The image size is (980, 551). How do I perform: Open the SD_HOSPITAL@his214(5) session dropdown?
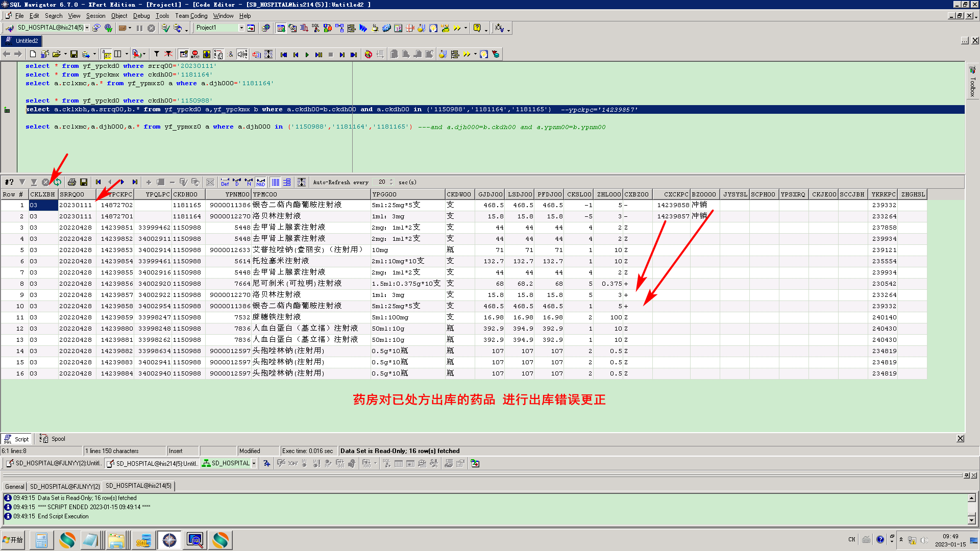pos(87,28)
